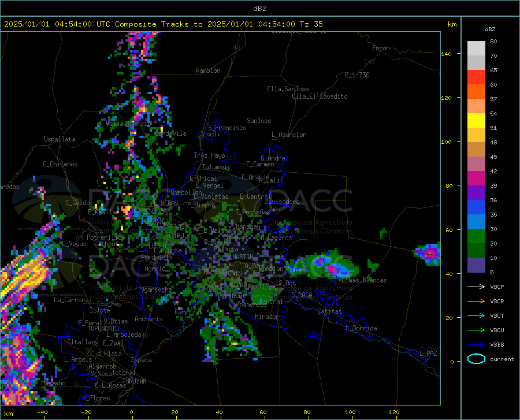Click the blue VBBB arrow legend icon

476,344
